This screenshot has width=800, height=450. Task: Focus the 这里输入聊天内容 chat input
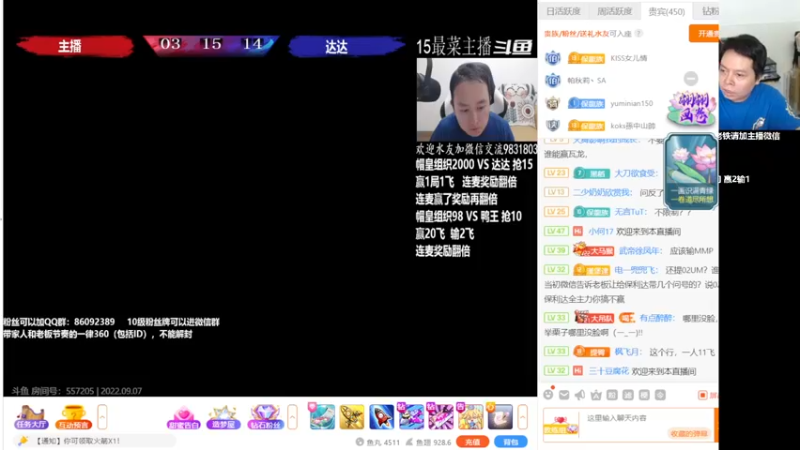point(648,423)
